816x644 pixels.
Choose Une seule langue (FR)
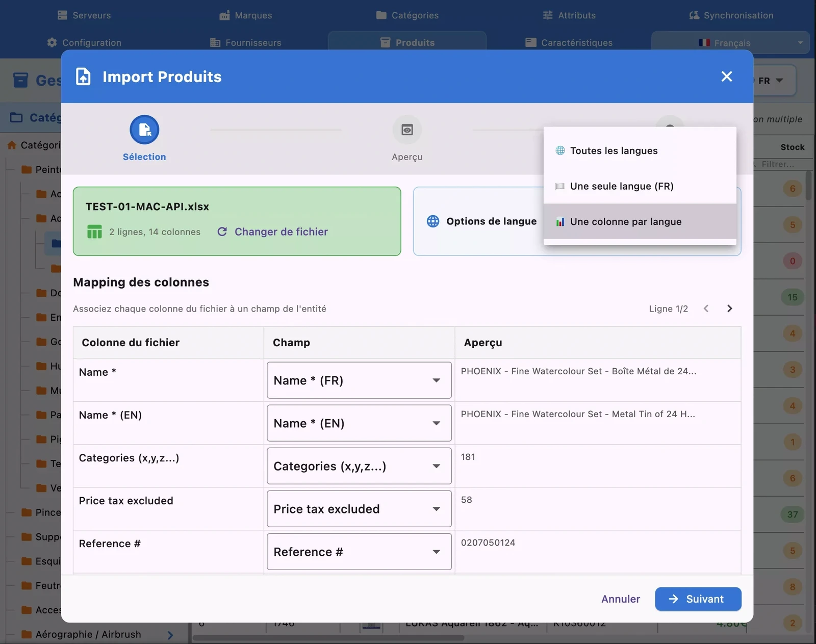click(x=622, y=186)
